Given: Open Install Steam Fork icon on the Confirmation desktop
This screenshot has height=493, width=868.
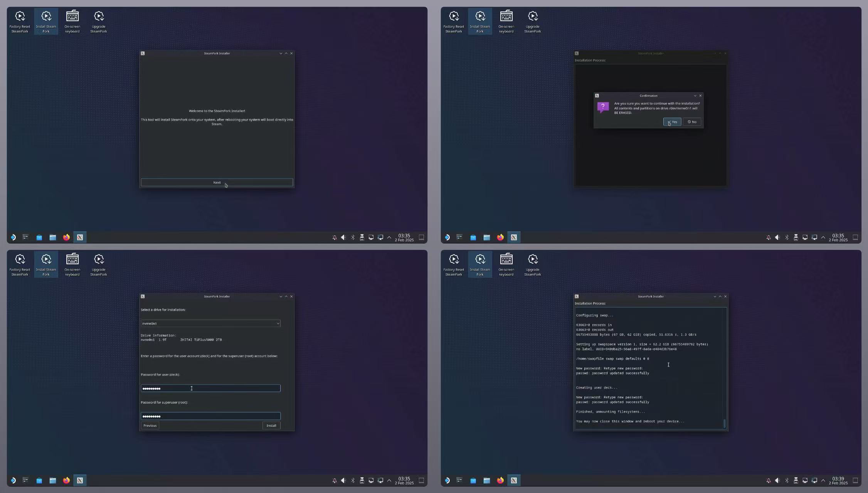Looking at the screenshot, I should pos(480,22).
